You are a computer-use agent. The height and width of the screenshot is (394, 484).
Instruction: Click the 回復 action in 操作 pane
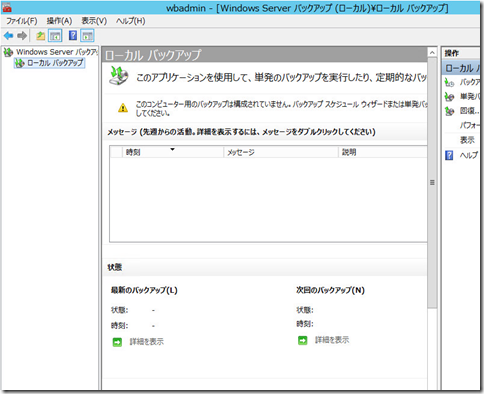[x=470, y=111]
